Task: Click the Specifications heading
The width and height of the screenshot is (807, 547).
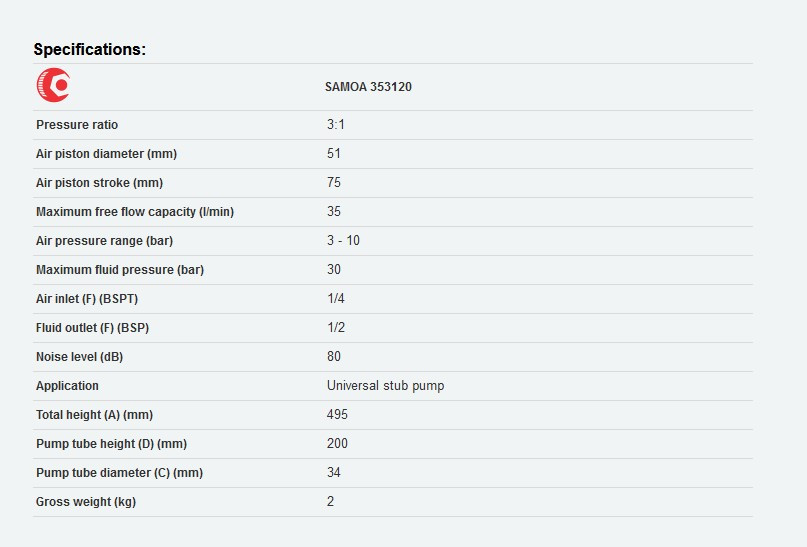Action: click(90, 49)
